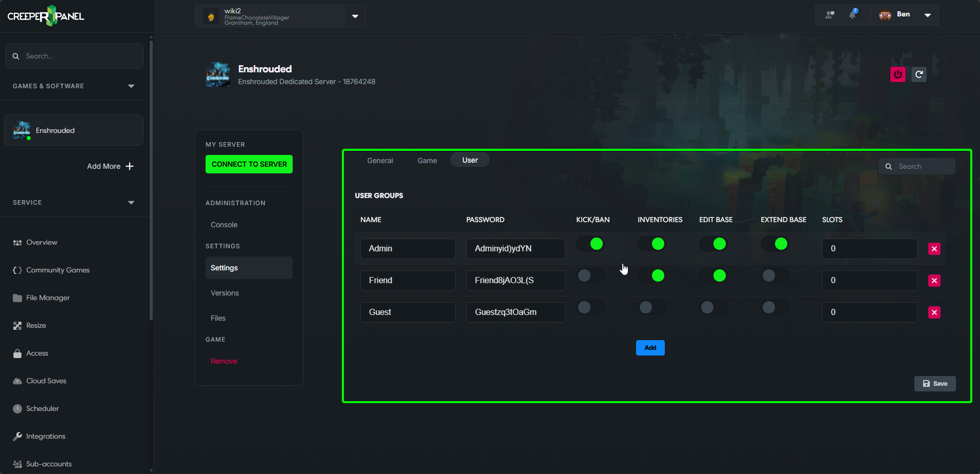The width and height of the screenshot is (980, 474).
Task: Toggle Inventories for Admin group
Action: (652, 244)
